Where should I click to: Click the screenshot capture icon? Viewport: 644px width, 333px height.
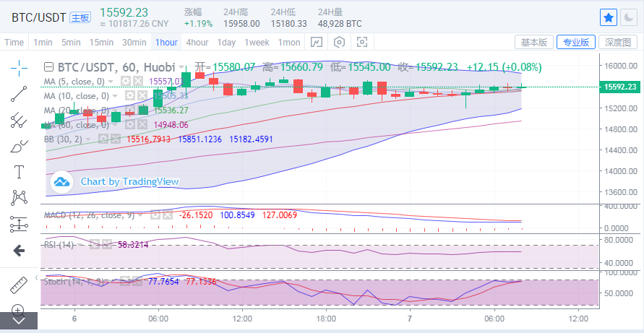362,42
